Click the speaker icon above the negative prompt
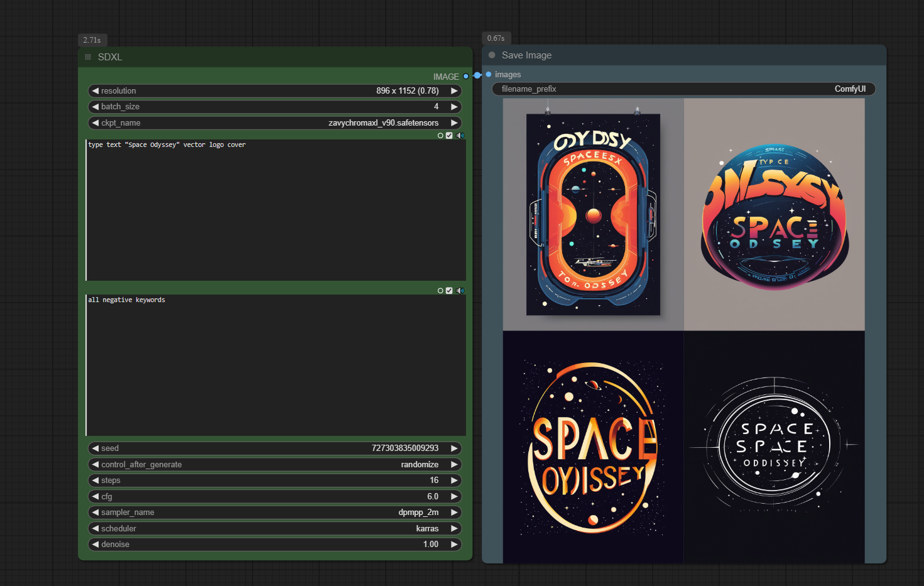Image resolution: width=924 pixels, height=586 pixels. [x=460, y=291]
